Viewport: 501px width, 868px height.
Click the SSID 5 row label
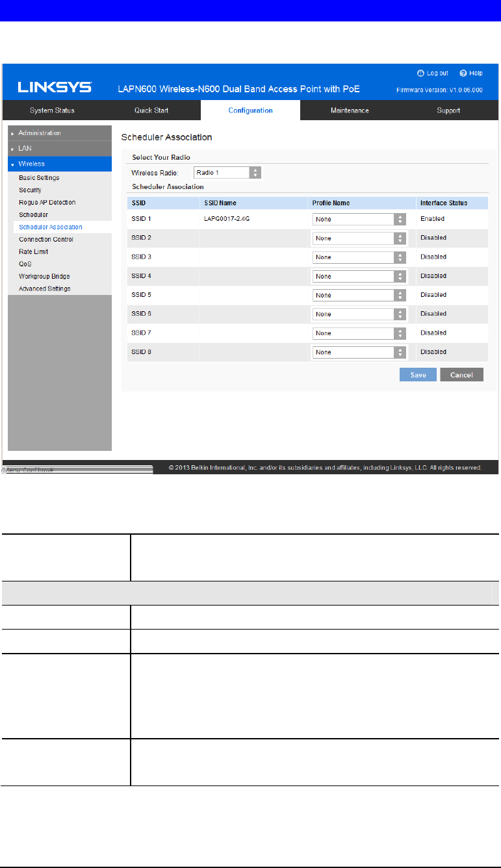(x=141, y=295)
